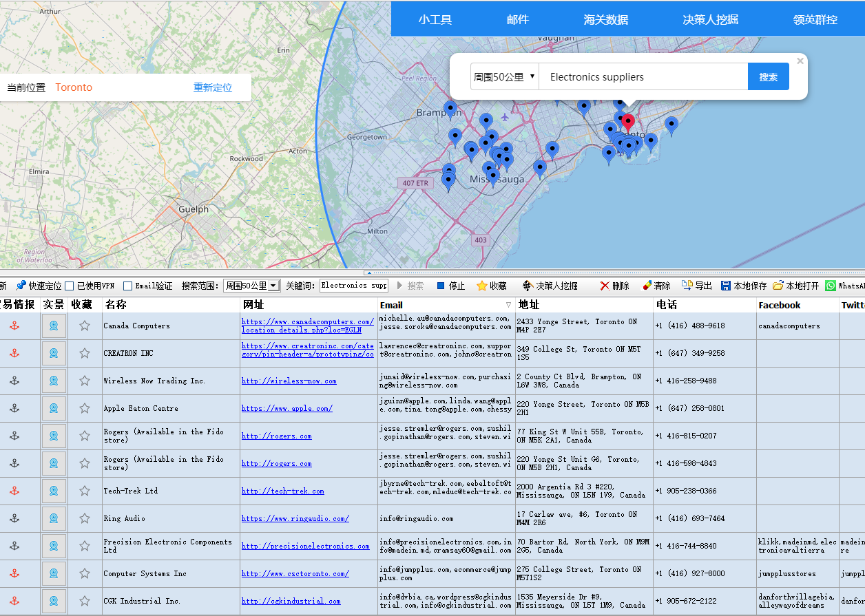Select phone number +1 (416) 488-9618

[x=690, y=326]
